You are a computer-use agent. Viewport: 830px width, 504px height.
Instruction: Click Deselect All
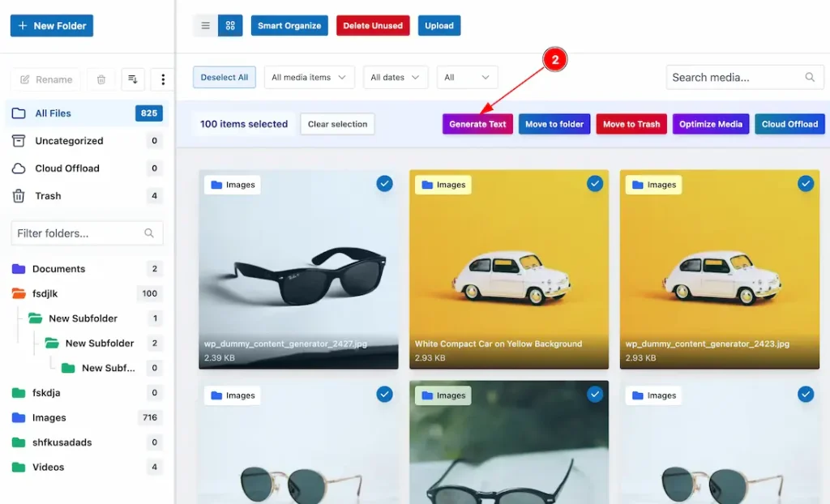pos(225,77)
